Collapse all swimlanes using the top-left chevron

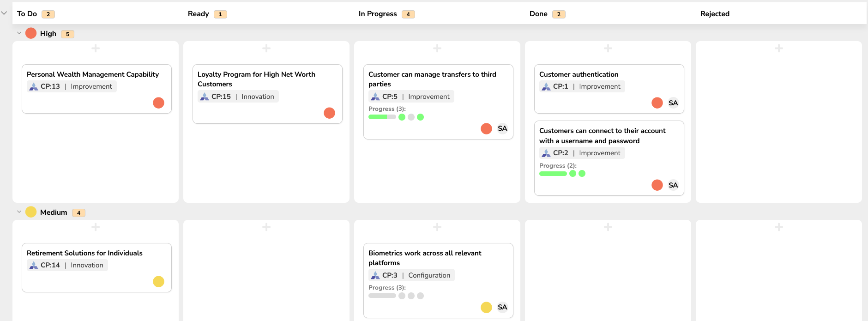4,13
